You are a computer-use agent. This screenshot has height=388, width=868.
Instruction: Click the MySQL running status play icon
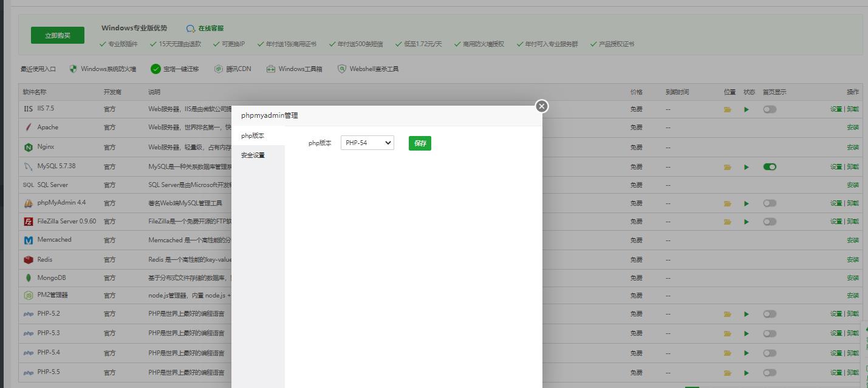tap(747, 167)
